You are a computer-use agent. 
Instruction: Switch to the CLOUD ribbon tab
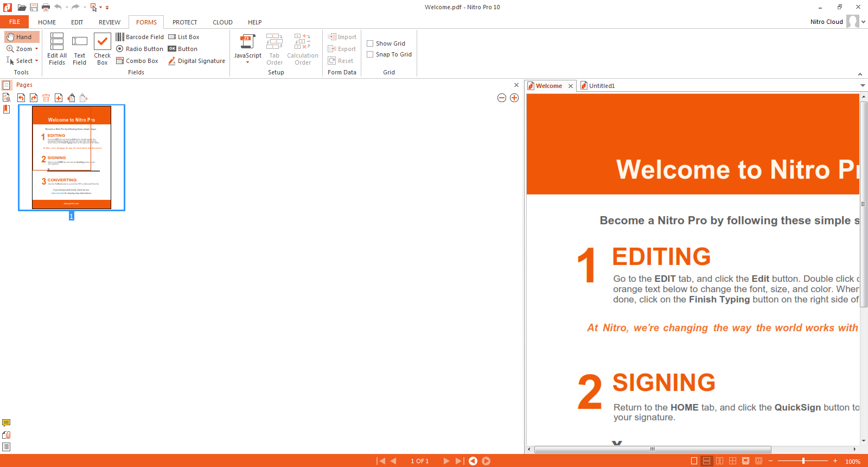222,22
